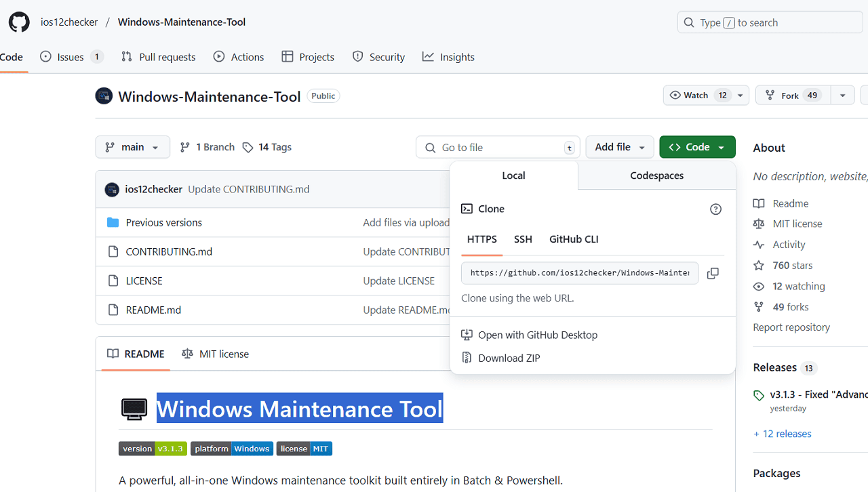This screenshot has height=492, width=868.
Task: Click the HTTPS clone URL text field
Action: [x=580, y=273]
